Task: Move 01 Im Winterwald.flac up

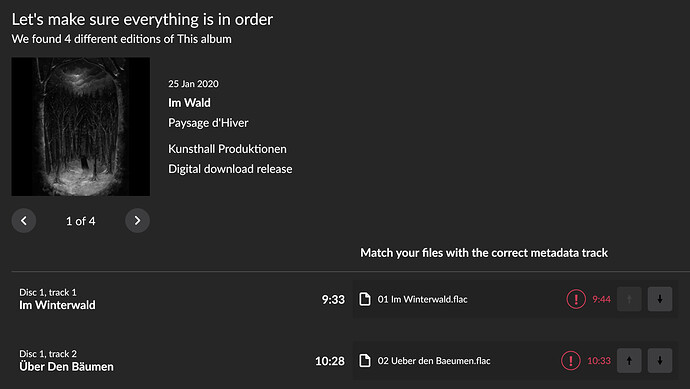Action: [x=629, y=299]
